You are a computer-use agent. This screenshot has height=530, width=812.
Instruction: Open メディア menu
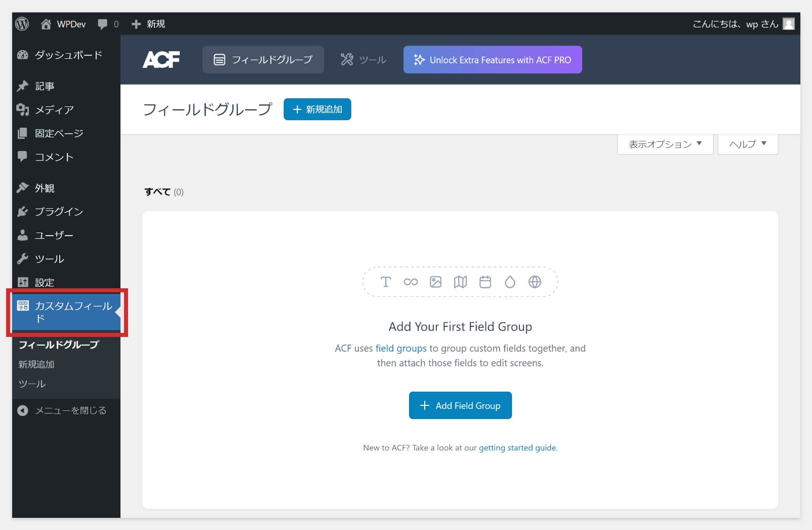tap(66, 109)
